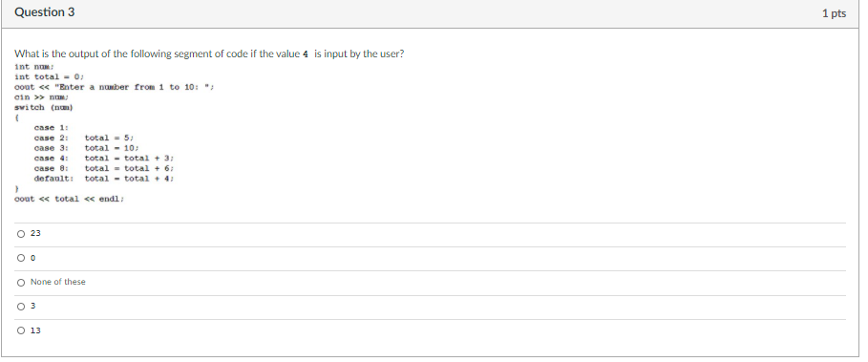868x362 pixels.
Task: Click the 'case 4:' code line
Action: pos(105,159)
